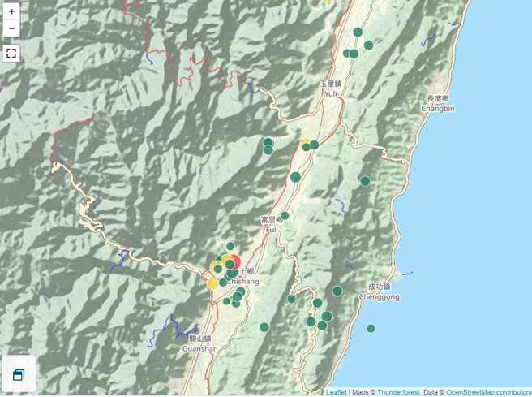Zoom in with the plus button
The image size is (532, 397).
click(11, 12)
